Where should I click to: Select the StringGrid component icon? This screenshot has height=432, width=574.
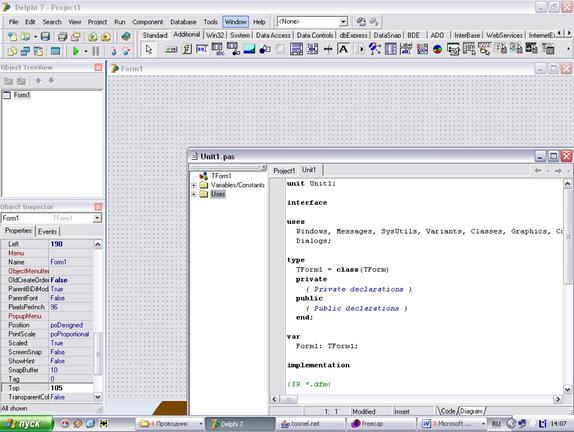[217, 49]
